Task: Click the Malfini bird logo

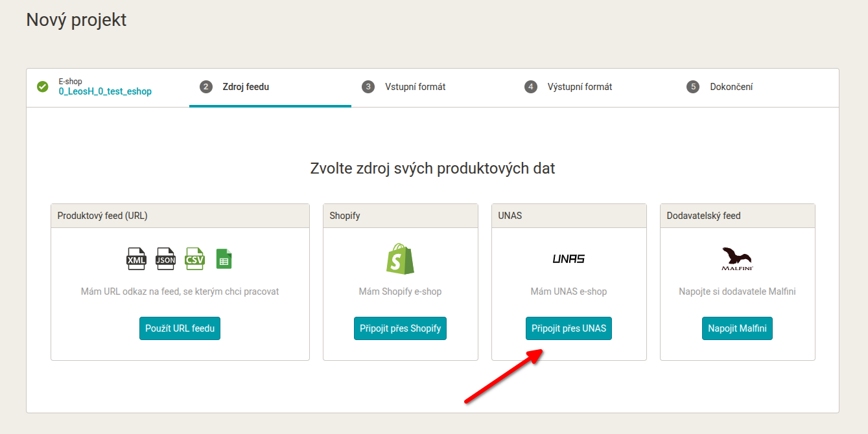Action: [x=737, y=258]
